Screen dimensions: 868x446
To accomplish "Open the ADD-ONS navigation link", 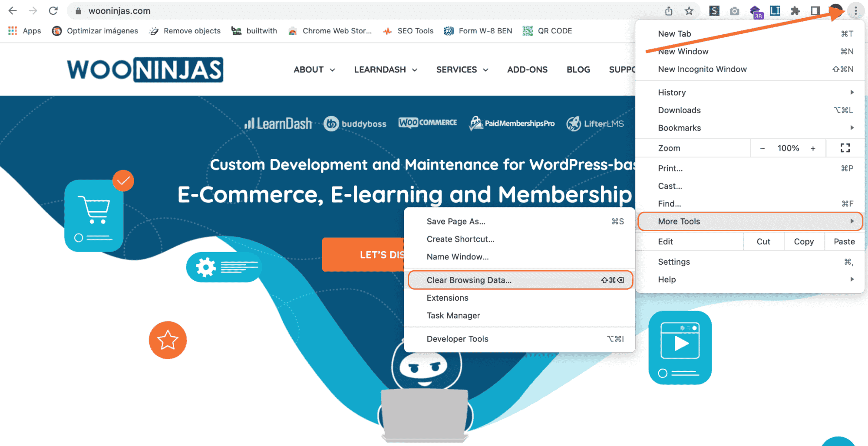I will click(x=527, y=69).
